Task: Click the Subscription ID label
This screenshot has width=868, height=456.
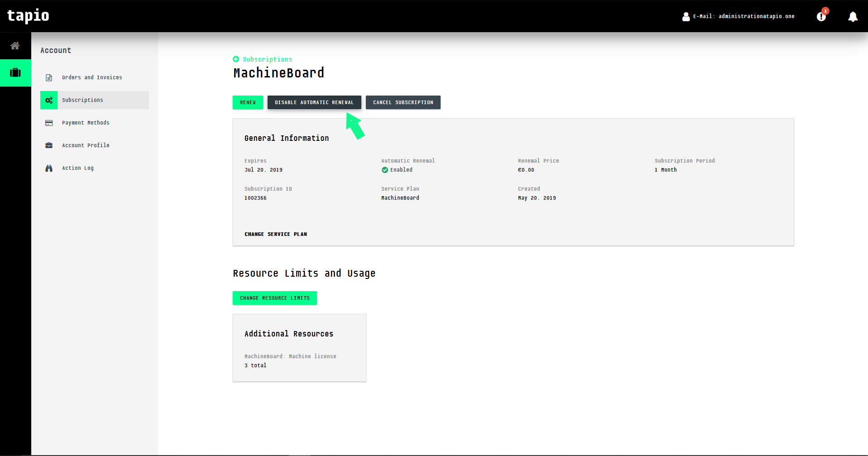Action: pyautogui.click(x=268, y=189)
